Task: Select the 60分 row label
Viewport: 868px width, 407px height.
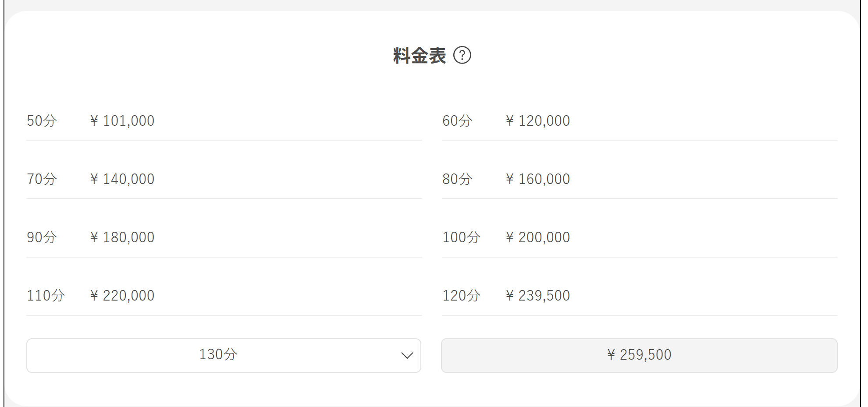Action: 457,121
